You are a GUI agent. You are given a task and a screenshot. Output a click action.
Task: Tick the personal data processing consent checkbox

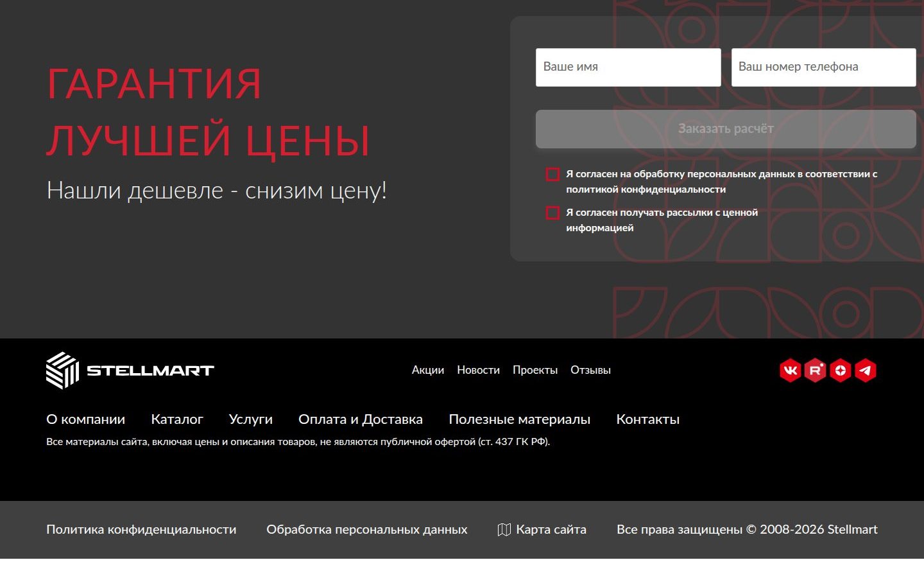coord(552,174)
